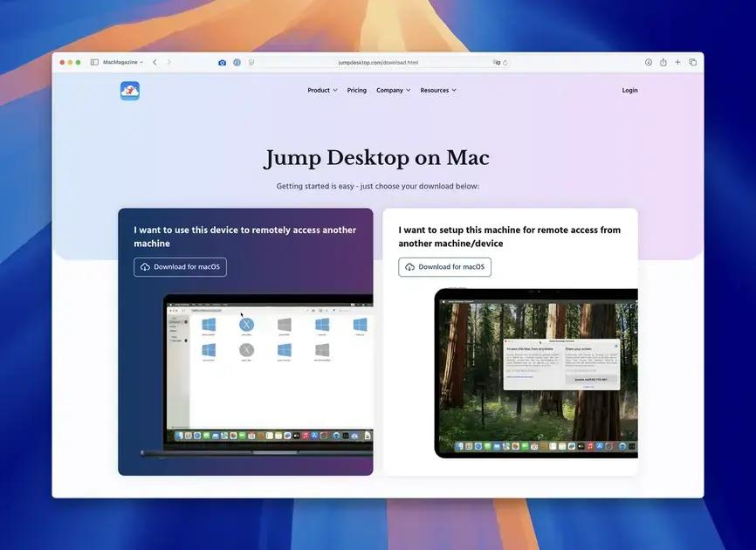The height and width of the screenshot is (550, 756).
Task: Go back to the previous page
Action: point(155,62)
